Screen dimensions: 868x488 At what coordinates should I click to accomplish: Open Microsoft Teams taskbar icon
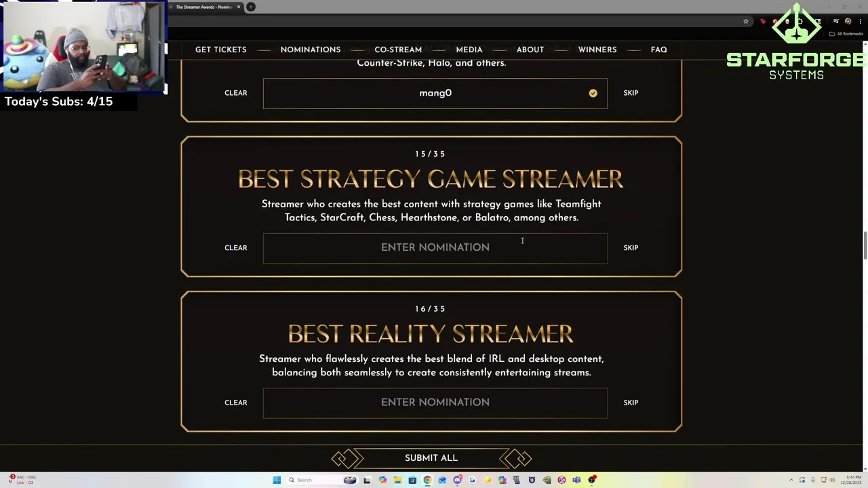pos(576,480)
